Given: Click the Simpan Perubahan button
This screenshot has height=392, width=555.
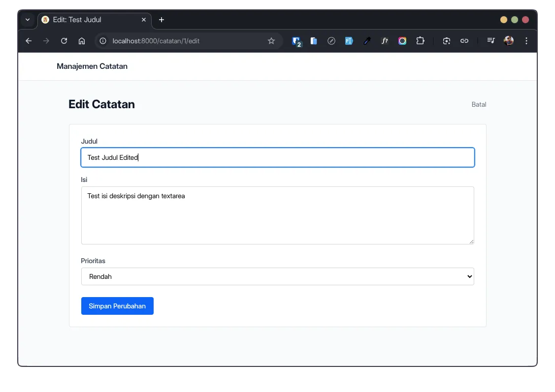Looking at the screenshot, I should (x=117, y=305).
